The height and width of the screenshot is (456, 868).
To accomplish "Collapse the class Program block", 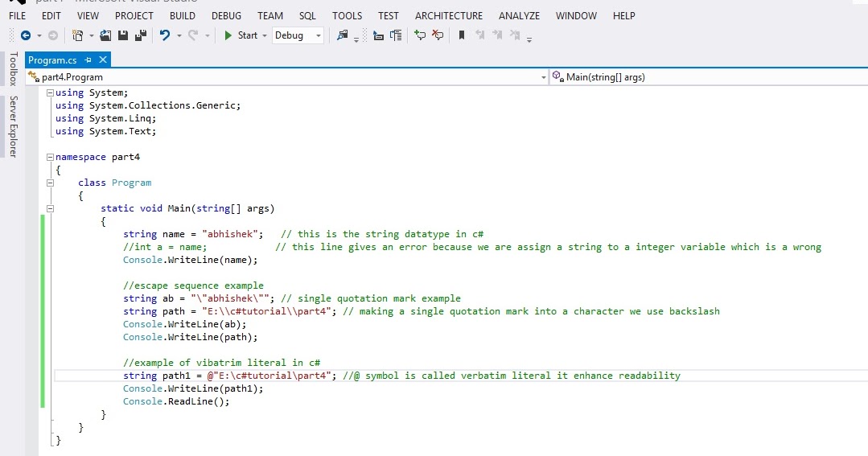I will click(51, 183).
